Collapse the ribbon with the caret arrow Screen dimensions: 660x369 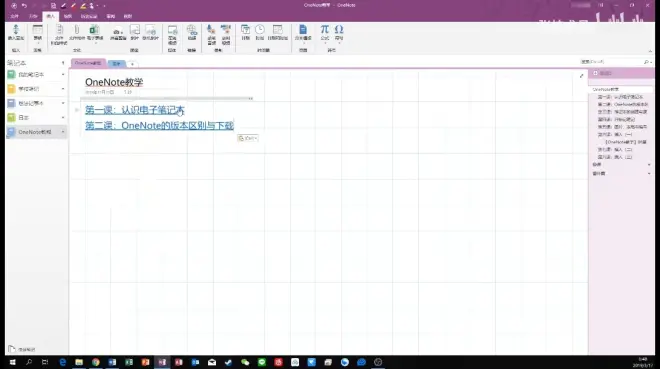pyautogui.click(x=650, y=51)
